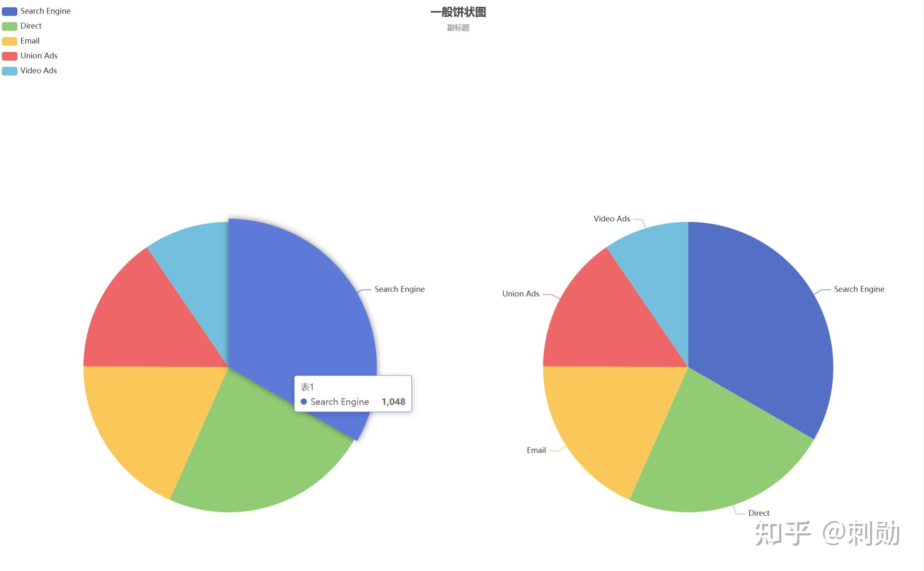Viewport: 924px width, 571px height.
Task: Expand the chart title 一般饼状图
Action: pyautogui.click(x=462, y=12)
